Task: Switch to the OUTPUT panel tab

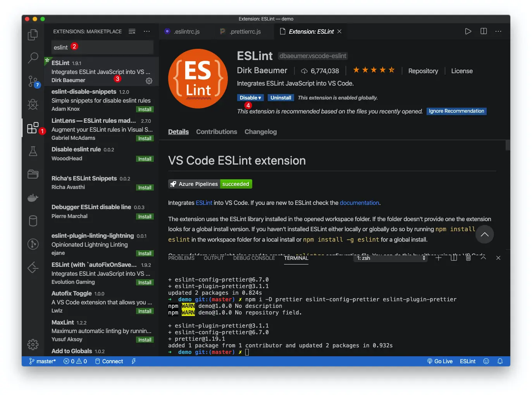Action: click(214, 258)
